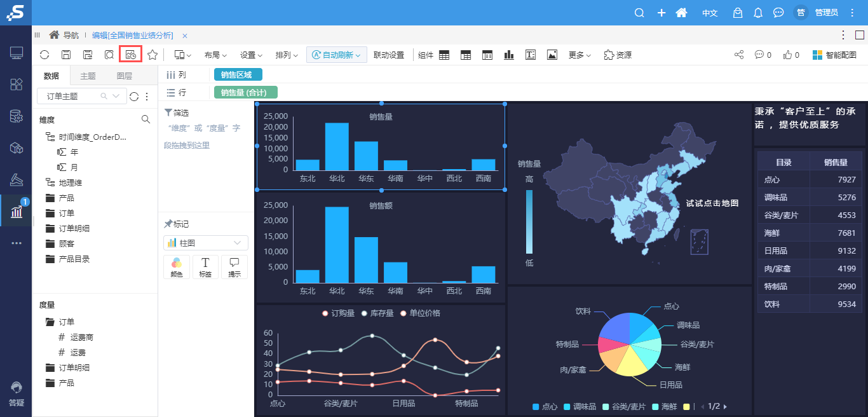This screenshot has height=417, width=868.
Task: Open the messages chat icon in header
Action: (x=778, y=13)
